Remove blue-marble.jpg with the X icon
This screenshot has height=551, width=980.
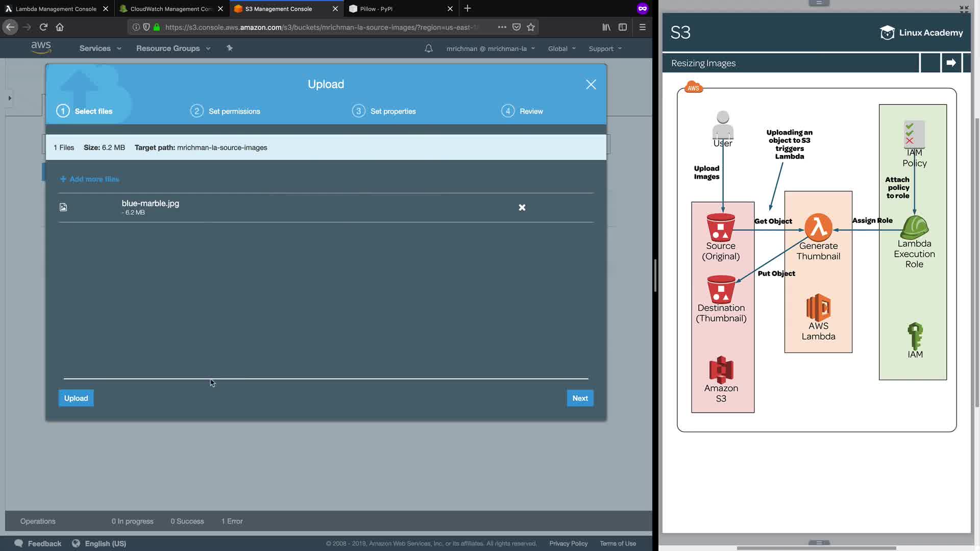[x=522, y=208]
